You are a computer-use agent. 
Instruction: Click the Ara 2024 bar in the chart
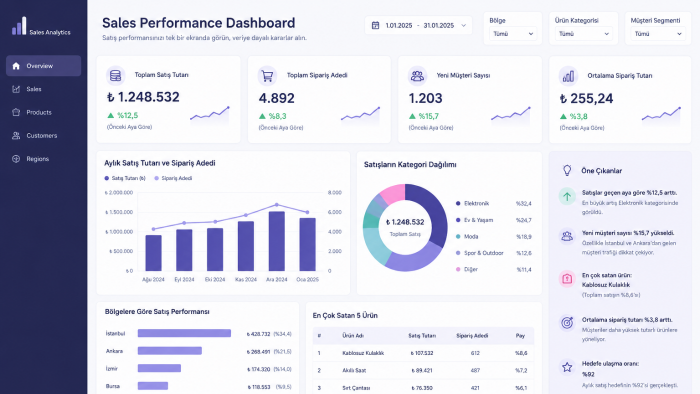(276, 241)
